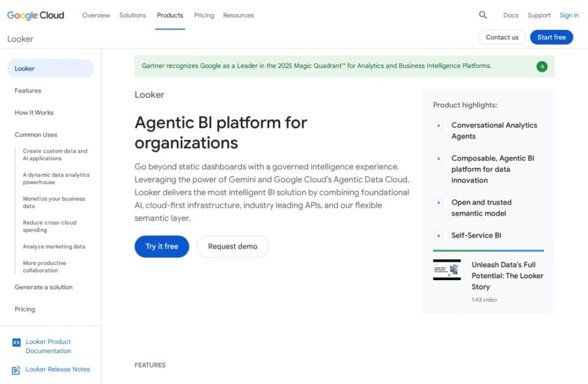Click Conversational Analytics Agents highlight

point(494,130)
